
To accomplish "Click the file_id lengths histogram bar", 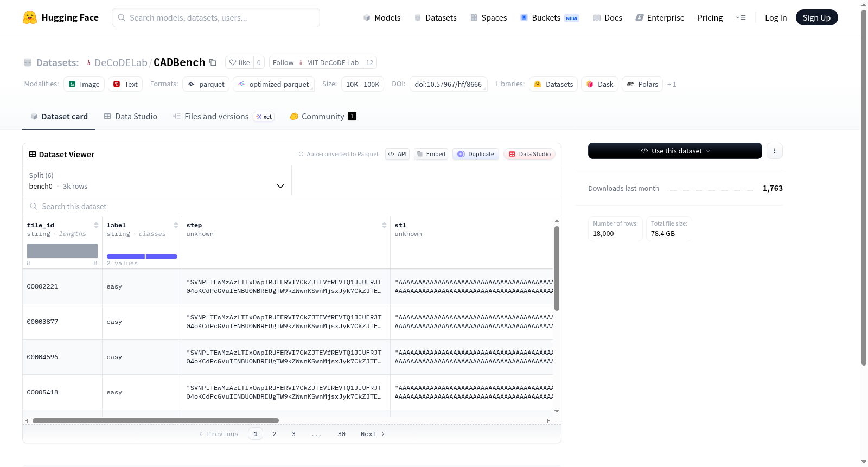I will click(x=62, y=250).
